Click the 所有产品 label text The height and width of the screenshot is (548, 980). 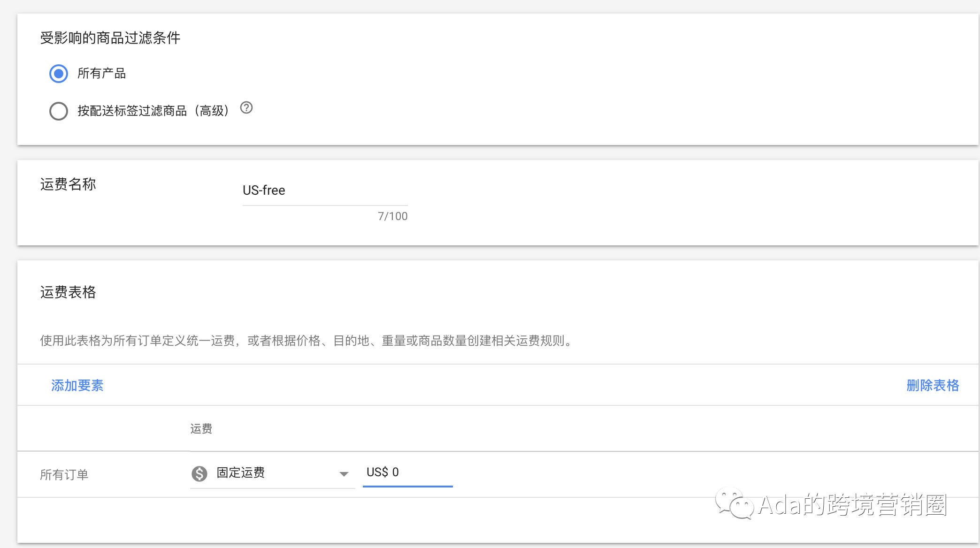pyautogui.click(x=102, y=74)
